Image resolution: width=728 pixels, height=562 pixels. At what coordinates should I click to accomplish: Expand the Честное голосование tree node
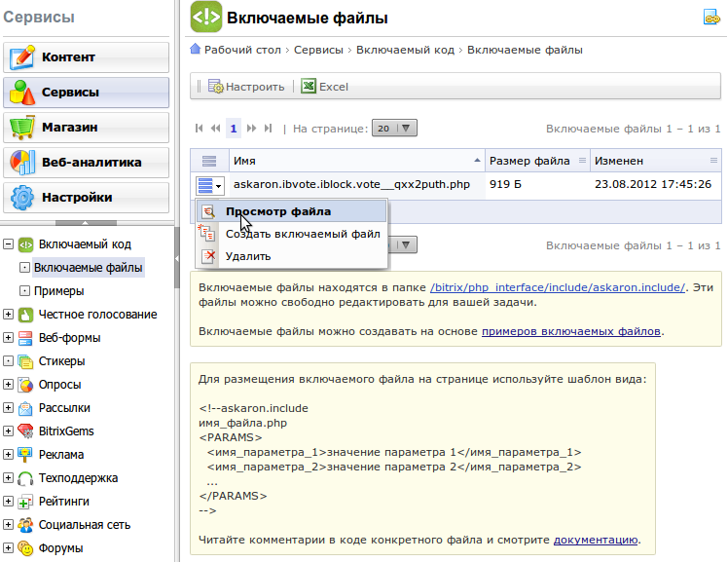(x=9, y=315)
